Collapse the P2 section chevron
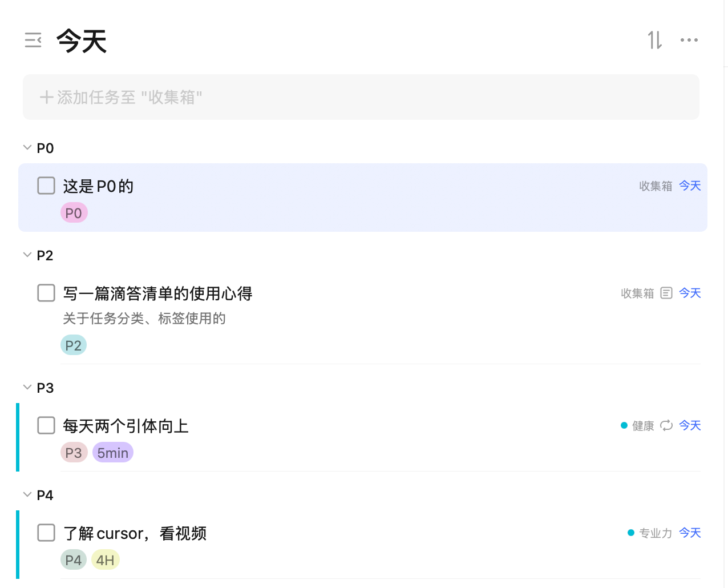 27,255
